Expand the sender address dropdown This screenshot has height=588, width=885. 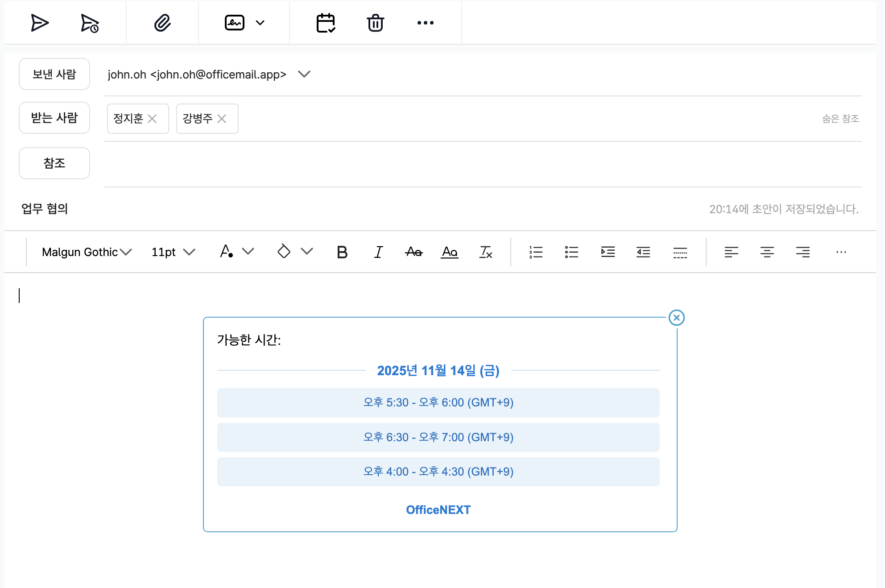tap(304, 74)
